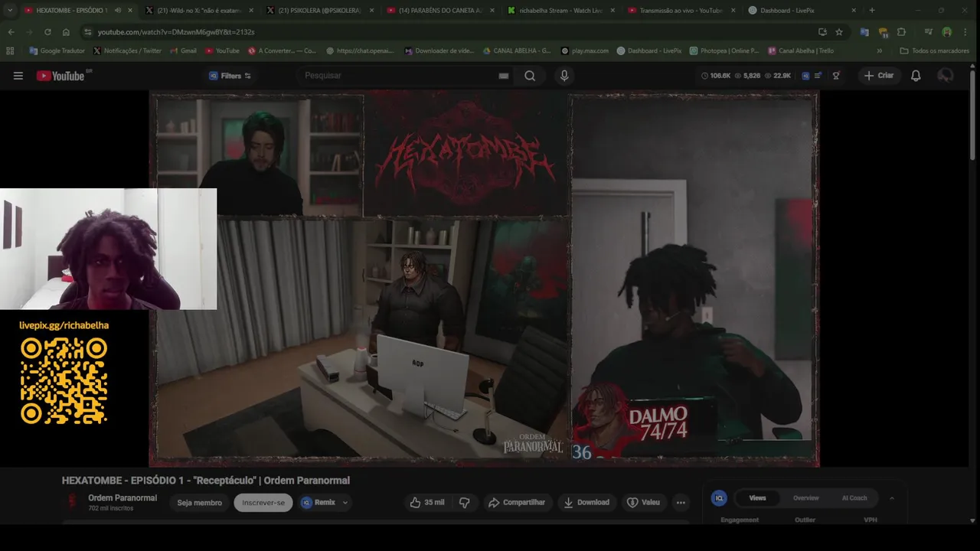Go to the YouTube home logo

(60, 76)
